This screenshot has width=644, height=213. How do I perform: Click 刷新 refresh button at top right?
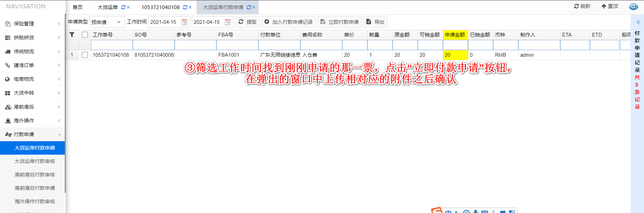click(x=582, y=6)
